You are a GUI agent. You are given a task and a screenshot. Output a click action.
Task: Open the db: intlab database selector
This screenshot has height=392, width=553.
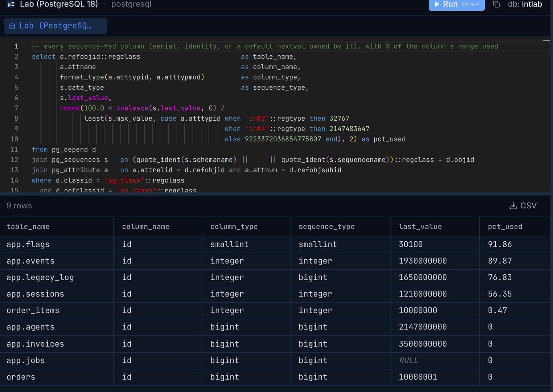coord(525,4)
